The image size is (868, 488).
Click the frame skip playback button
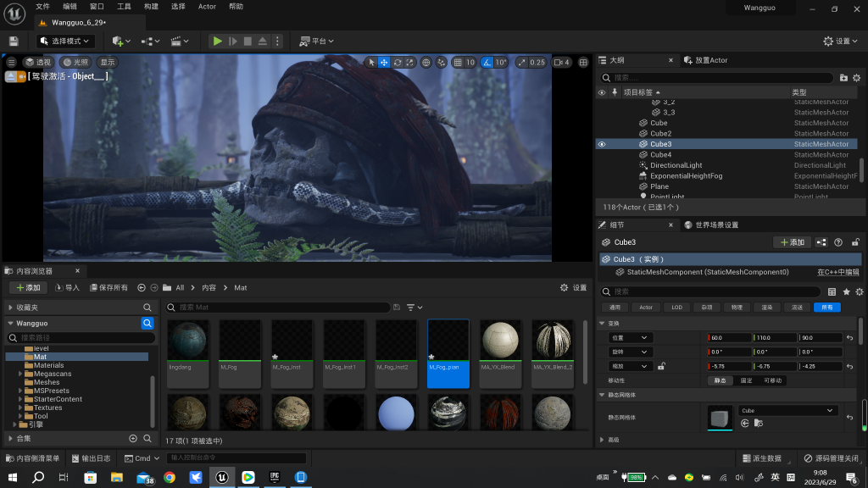[233, 41]
